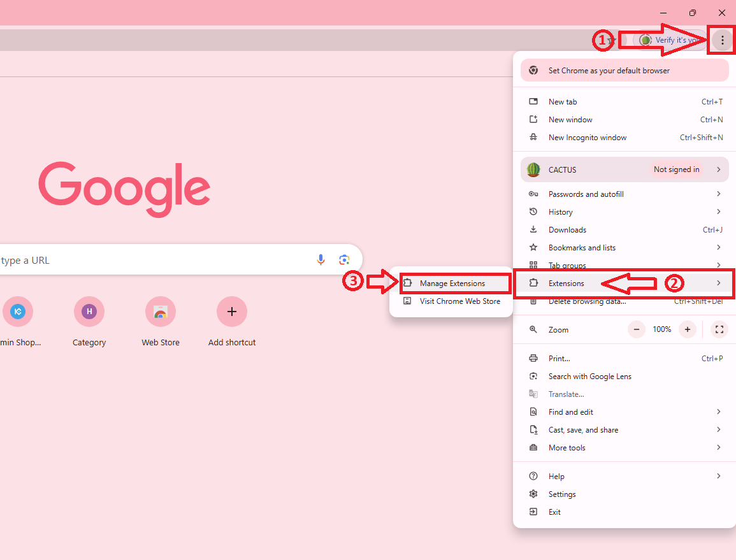Select Visit Chrome Web Store
The width and height of the screenshot is (736, 560).
[x=451, y=301]
